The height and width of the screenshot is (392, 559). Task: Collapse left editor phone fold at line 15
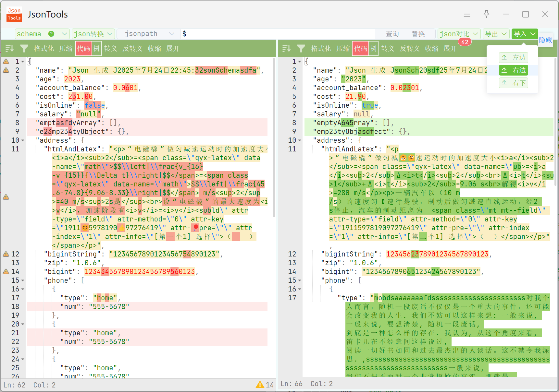click(23, 280)
